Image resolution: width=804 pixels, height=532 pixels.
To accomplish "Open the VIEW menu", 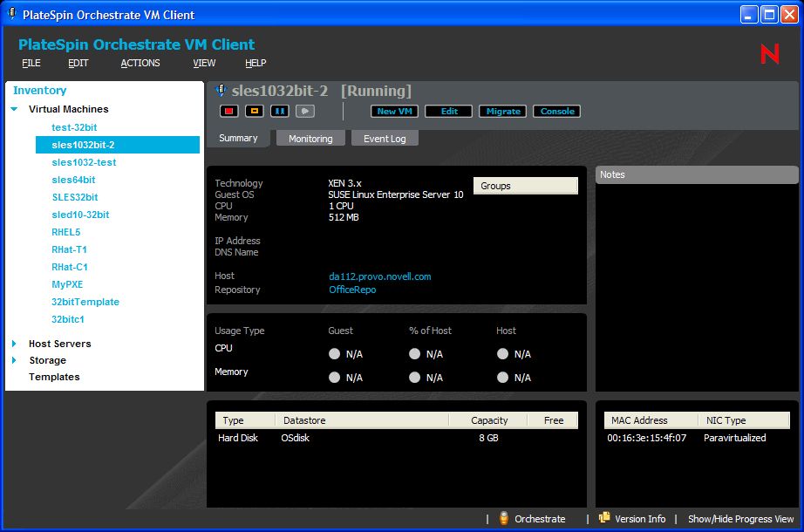I will point(204,63).
